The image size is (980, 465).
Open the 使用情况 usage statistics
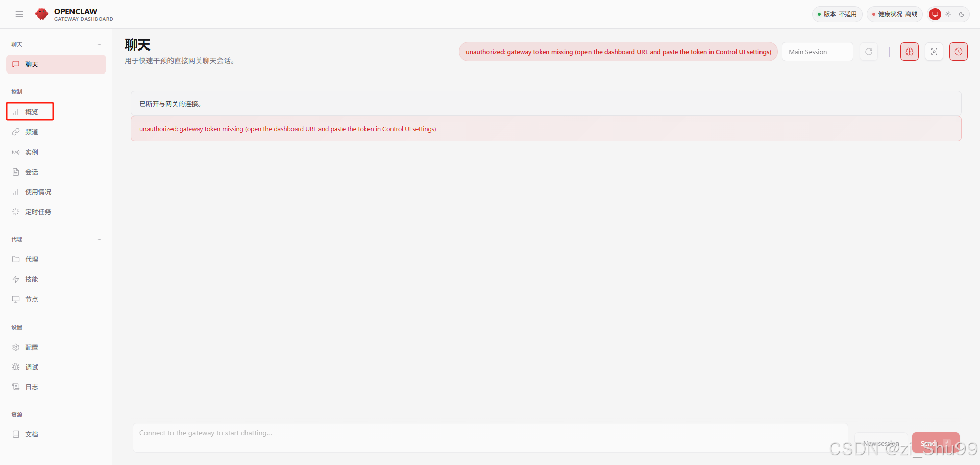(38, 192)
